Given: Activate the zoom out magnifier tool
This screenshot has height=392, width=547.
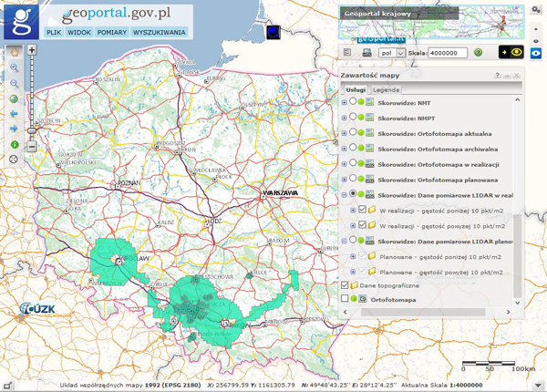Looking at the screenshot, I should coord(14,83).
